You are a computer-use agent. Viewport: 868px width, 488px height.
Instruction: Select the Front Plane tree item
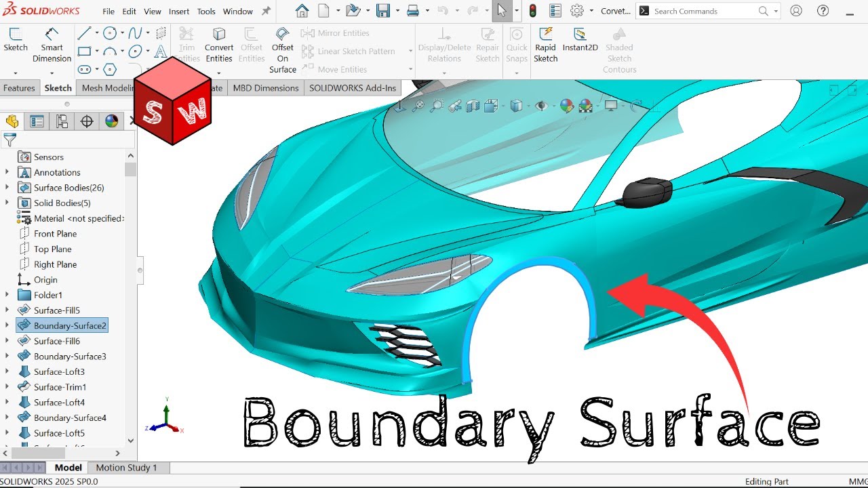click(x=47, y=234)
